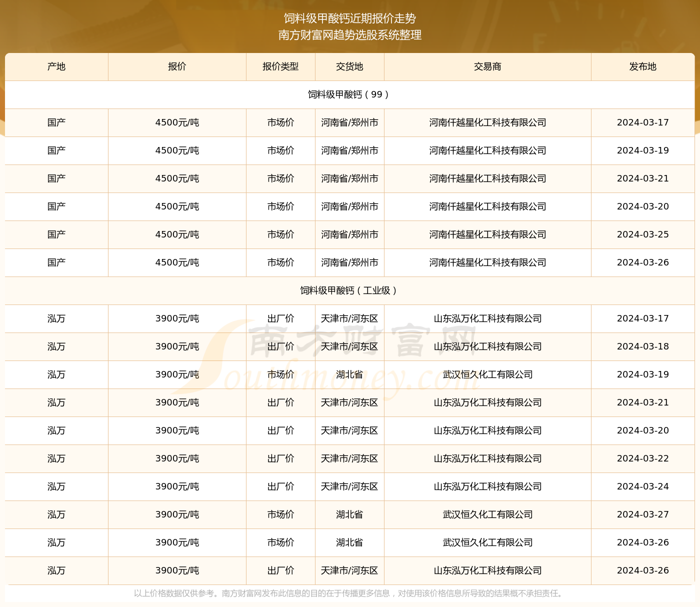Image resolution: width=700 pixels, height=607 pixels.
Task: Click 3900元/吨 in the 2024-03-27 row
Action: coord(177,514)
